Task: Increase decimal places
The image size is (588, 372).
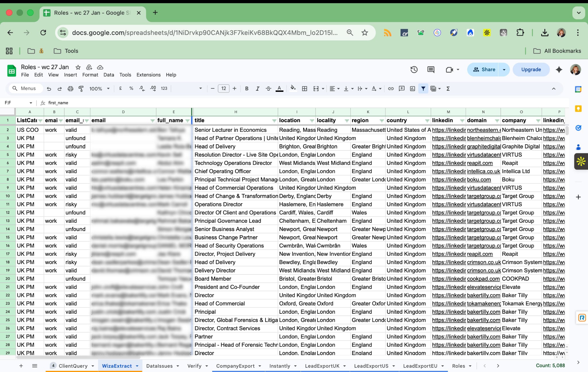Action: click(x=153, y=88)
